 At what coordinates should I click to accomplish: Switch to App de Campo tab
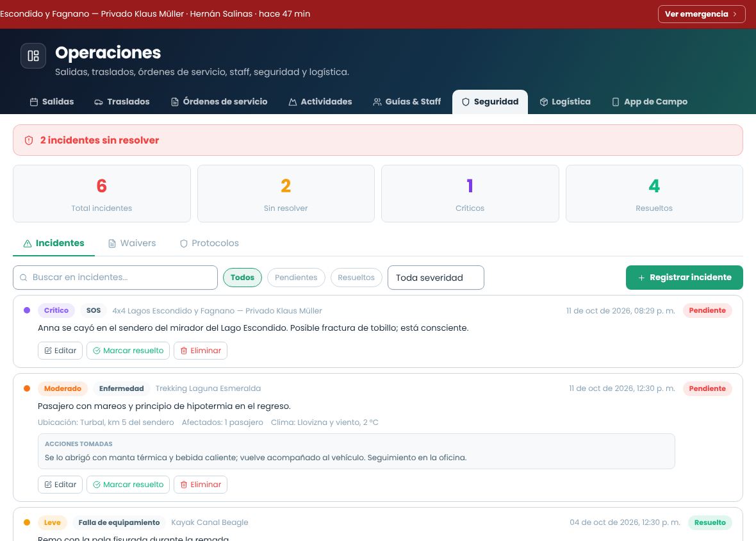(x=650, y=102)
